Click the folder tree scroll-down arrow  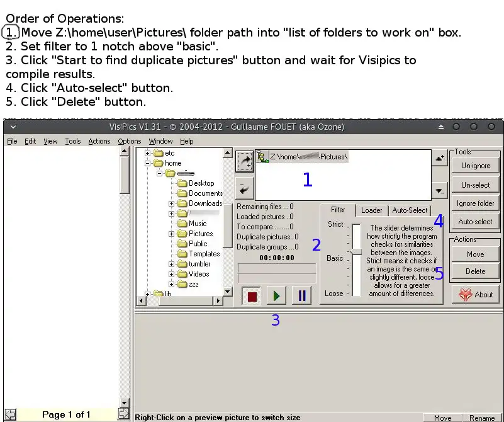point(228,292)
